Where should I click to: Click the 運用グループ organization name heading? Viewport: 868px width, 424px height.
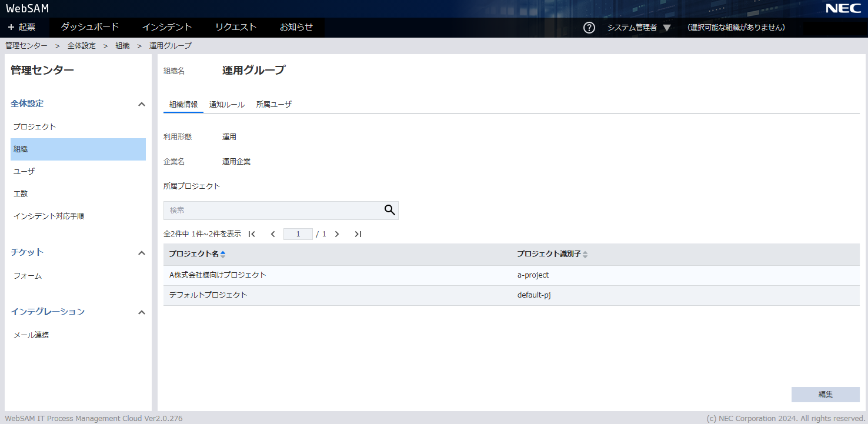[253, 71]
